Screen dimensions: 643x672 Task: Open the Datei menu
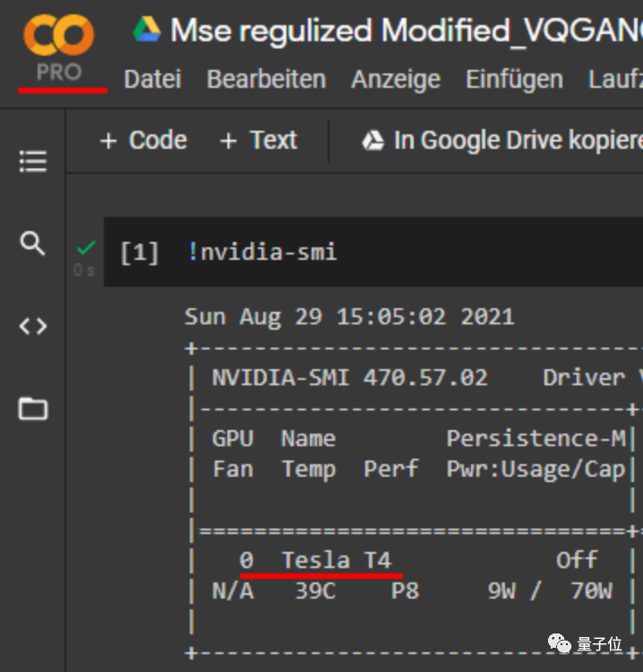click(152, 79)
